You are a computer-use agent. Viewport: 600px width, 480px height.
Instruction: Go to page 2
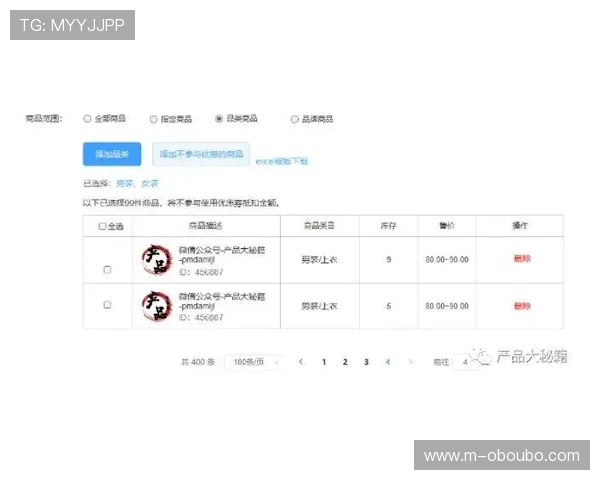click(x=345, y=362)
